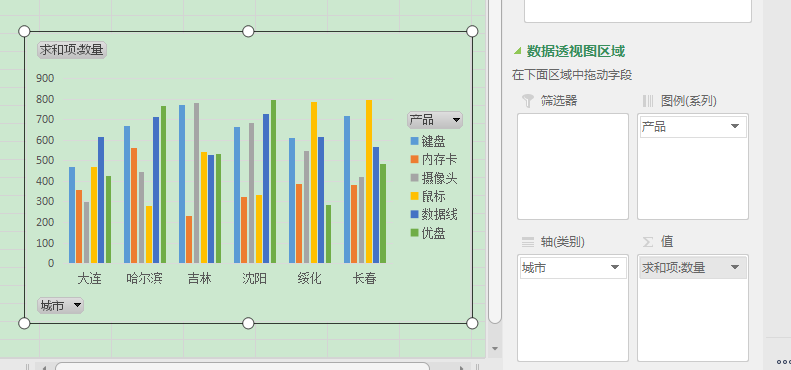Click the 在下面区域中拖动字段 instruction text
This screenshot has width=791, height=370.
pyautogui.click(x=572, y=76)
